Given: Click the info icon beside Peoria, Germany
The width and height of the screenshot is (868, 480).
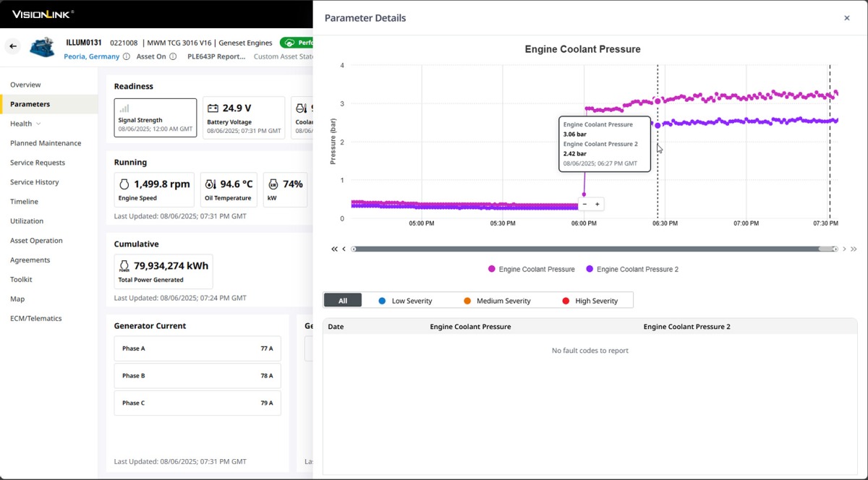Looking at the screenshot, I should click(127, 56).
